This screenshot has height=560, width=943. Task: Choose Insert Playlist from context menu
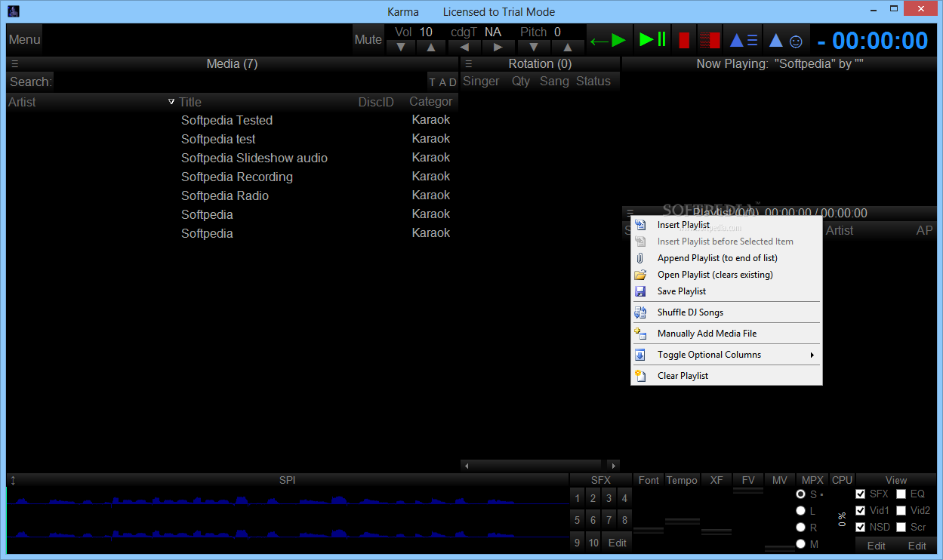[726, 225]
